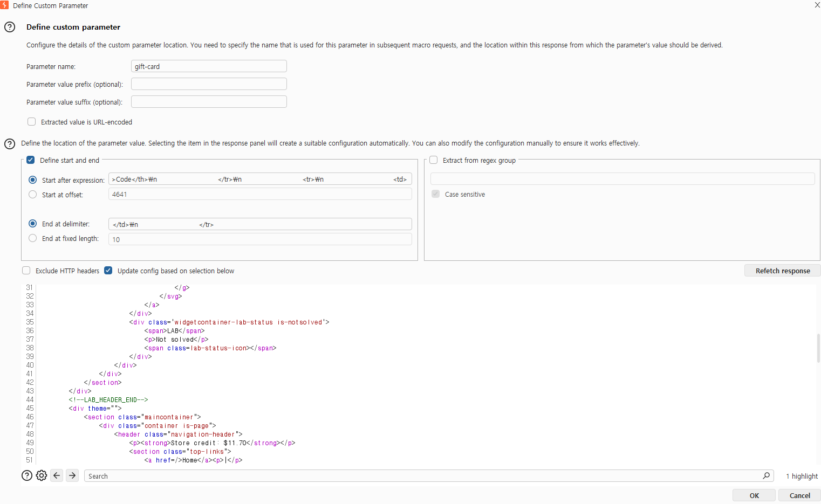Open help icon beside parameter location description
This screenshot has width=821, height=504.
[10, 143]
